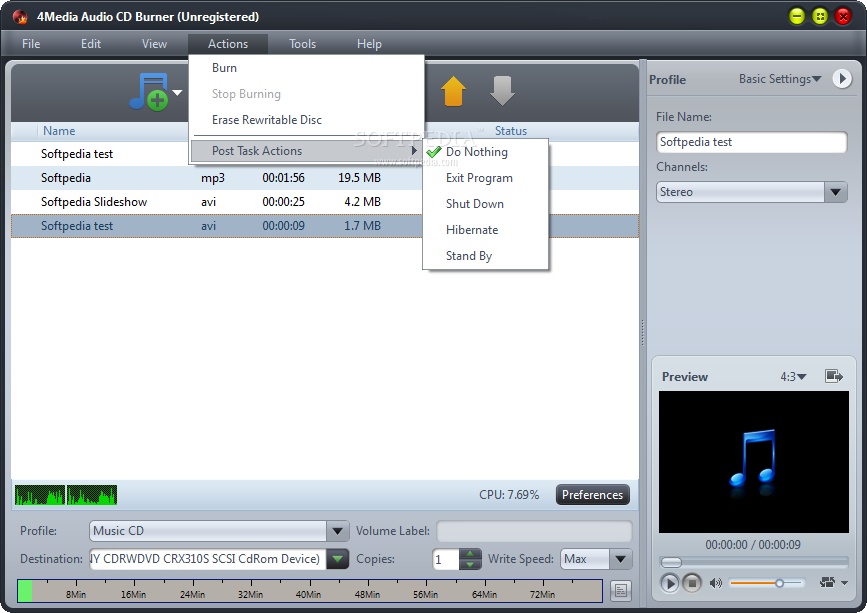Open the 4:3 aspect ratio dropdown
The height and width of the screenshot is (613, 867).
click(x=793, y=376)
